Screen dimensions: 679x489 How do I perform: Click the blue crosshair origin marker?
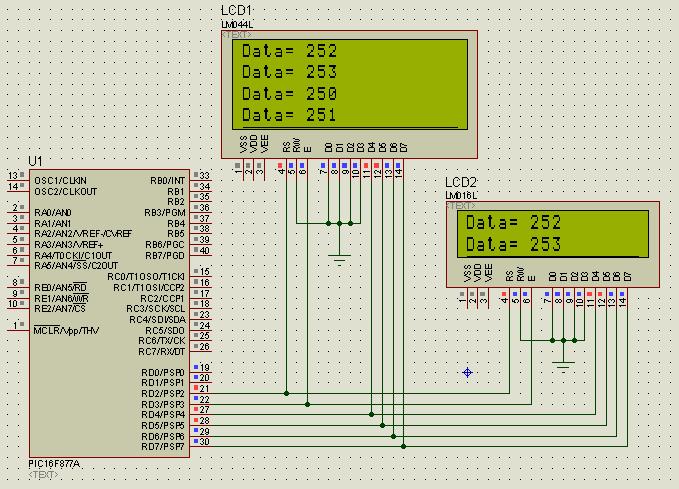click(467, 372)
